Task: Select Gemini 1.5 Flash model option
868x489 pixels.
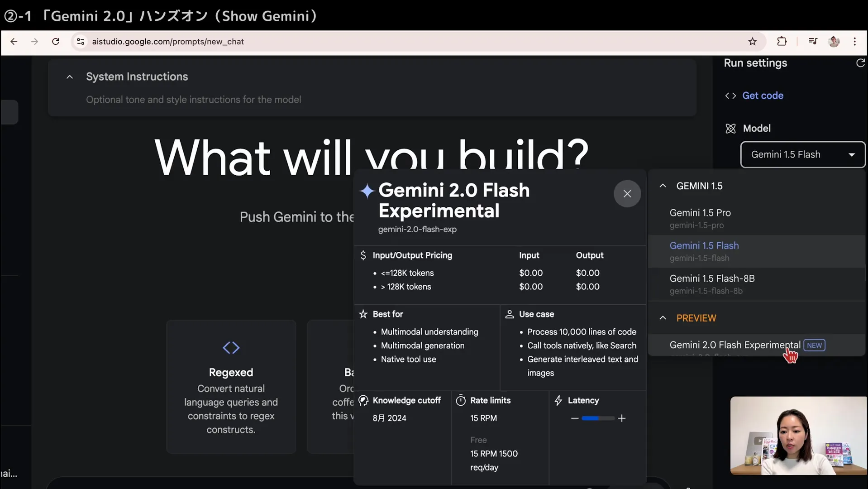Action: click(x=757, y=251)
